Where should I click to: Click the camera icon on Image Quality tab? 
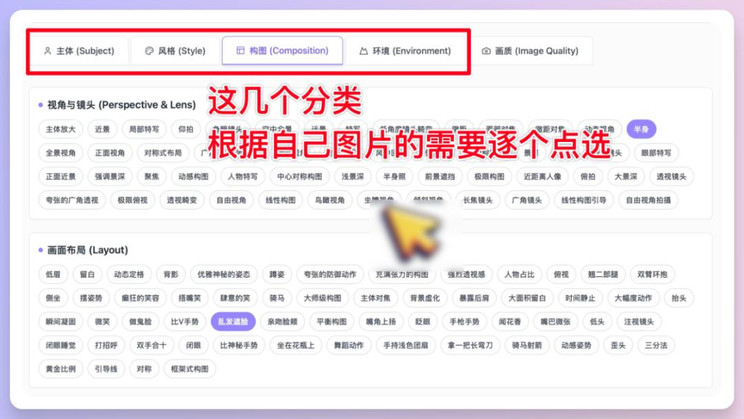point(486,51)
